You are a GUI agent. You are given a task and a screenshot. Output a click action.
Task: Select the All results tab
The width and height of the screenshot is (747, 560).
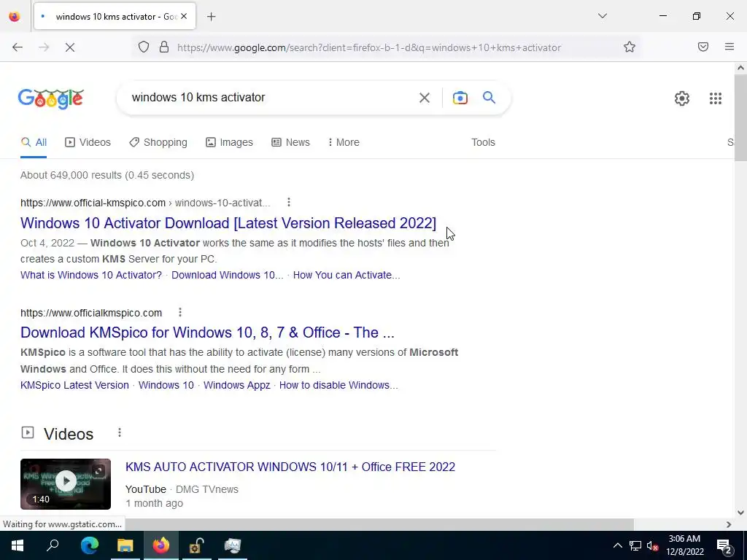click(x=34, y=142)
